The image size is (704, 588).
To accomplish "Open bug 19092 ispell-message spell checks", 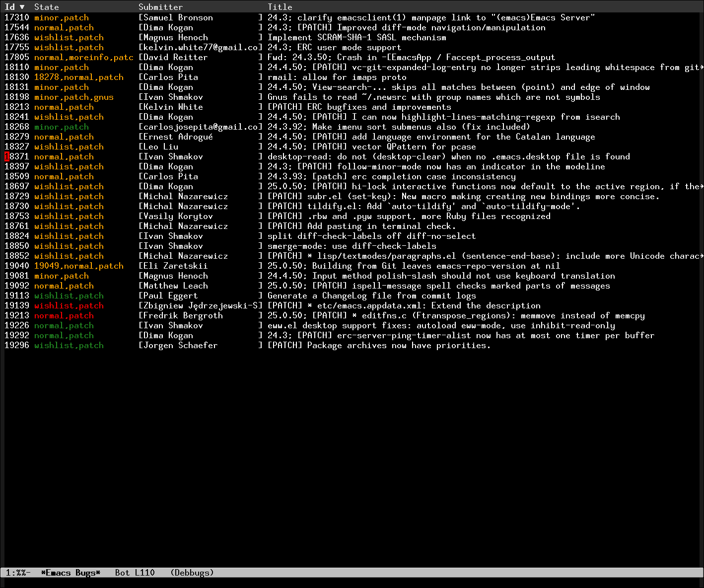I will (x=352, y=286).
